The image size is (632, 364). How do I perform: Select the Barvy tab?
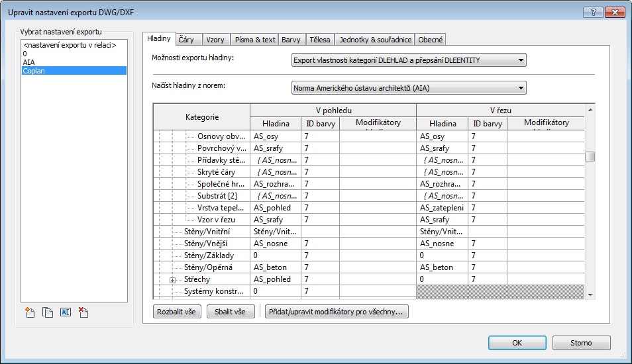click(x=291, y=40)
